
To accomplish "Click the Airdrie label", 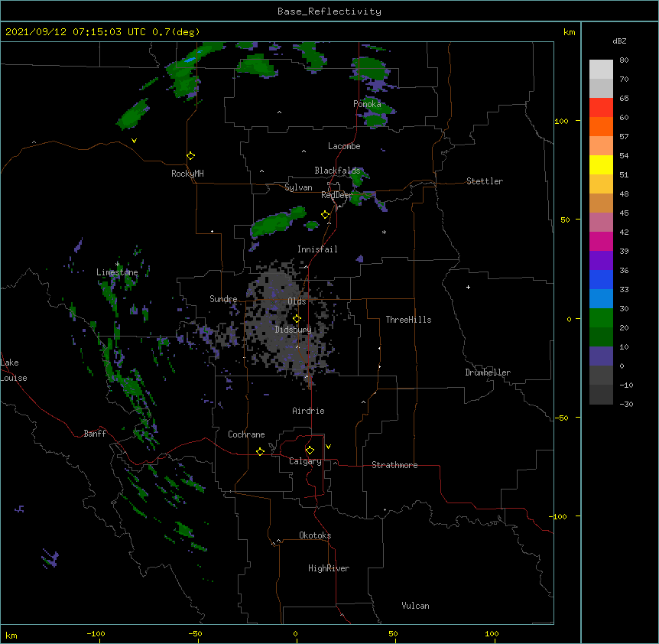I will [308, 411].
